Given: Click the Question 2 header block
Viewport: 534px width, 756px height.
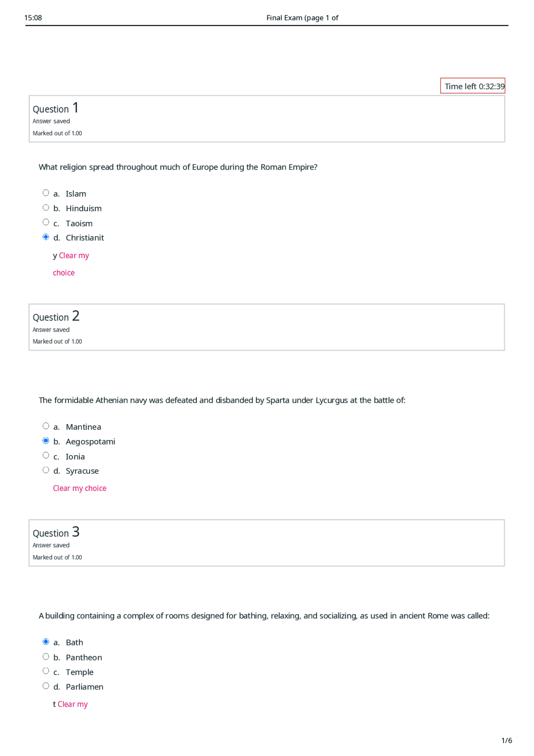Looking at the screenshot, I should coord(267,327).
